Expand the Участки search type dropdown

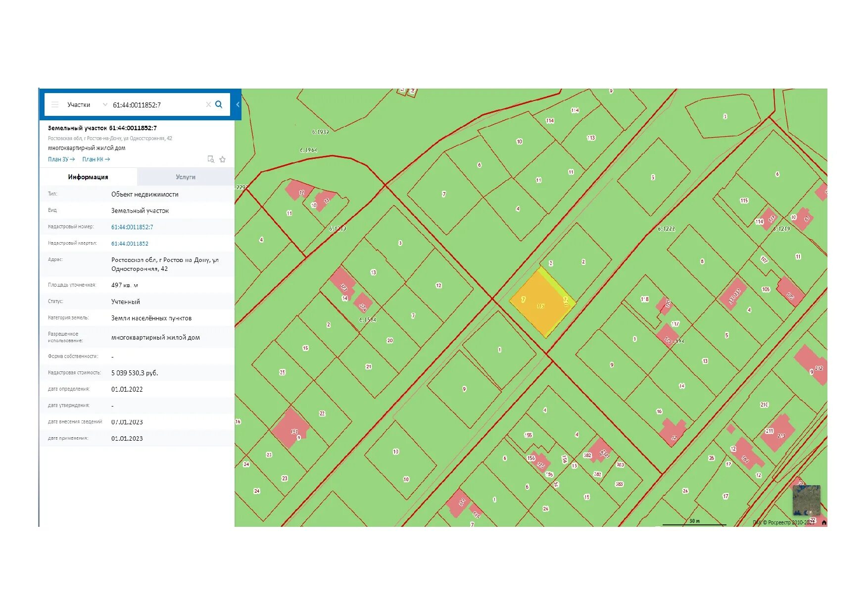tap(105, 105)
